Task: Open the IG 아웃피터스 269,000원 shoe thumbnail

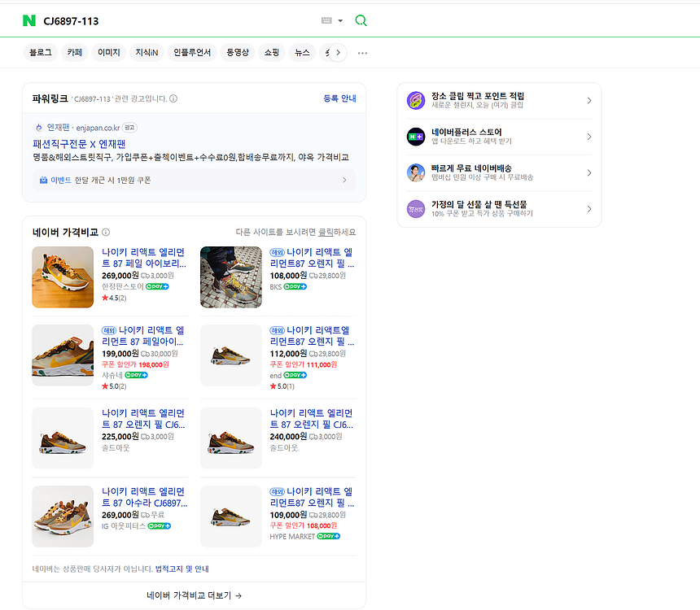Action: (63, 516)
